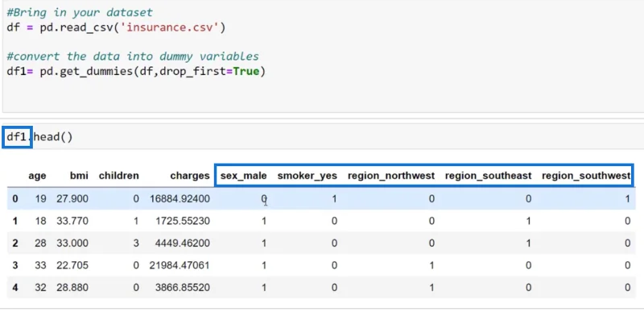Click bmi value 28.880
644x312 pixels.
click(72, 288)
